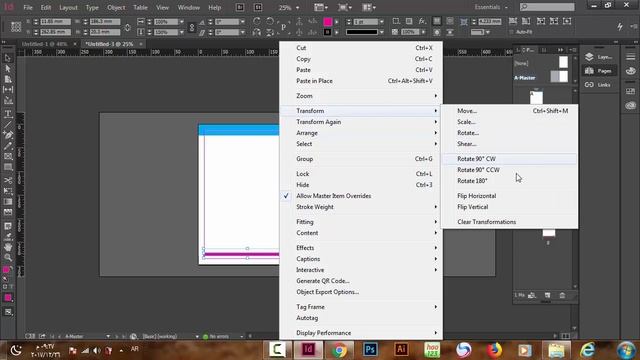Click the Stock button in application bar
640x360 pixels.
pyautogui.click(x=258, y=7)
